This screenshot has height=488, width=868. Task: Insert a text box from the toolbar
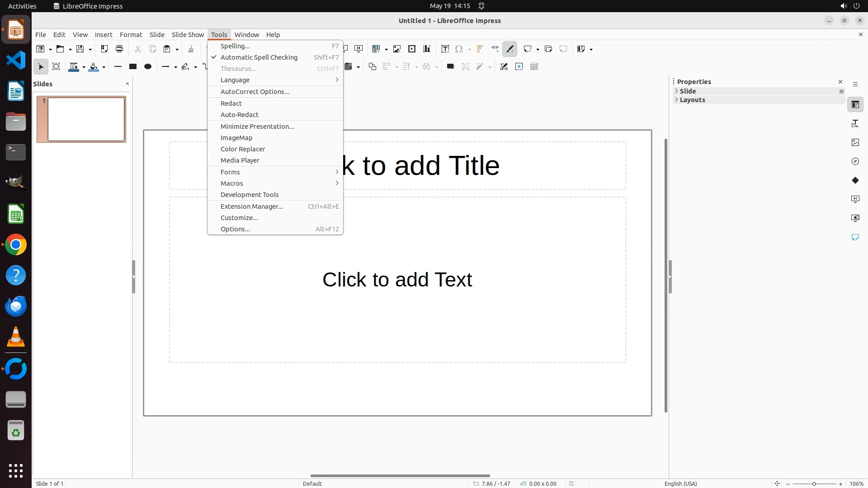point(445,49)
